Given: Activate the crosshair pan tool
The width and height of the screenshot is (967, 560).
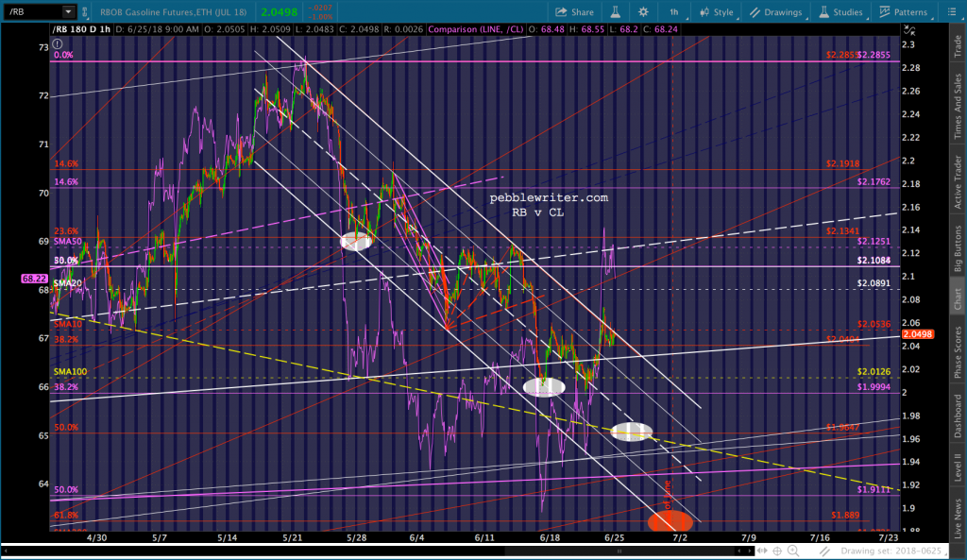Looking at the screenshot, I should (x=777, y=551).
